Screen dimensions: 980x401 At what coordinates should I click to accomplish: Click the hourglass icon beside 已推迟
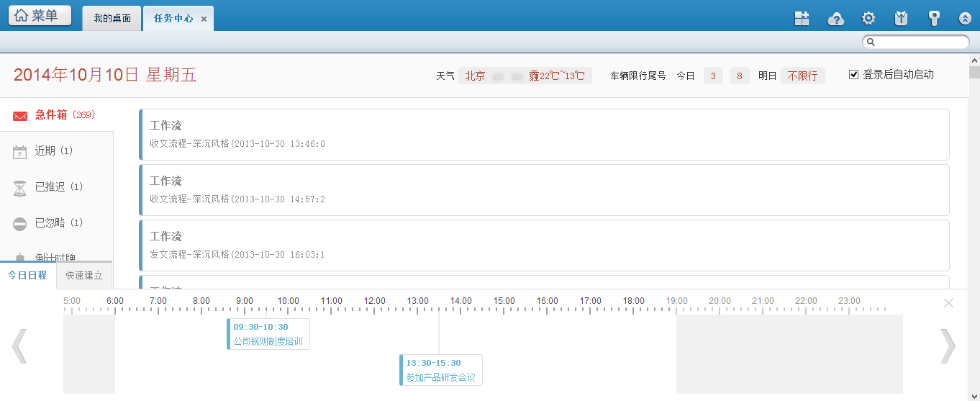tap(20, 188)
